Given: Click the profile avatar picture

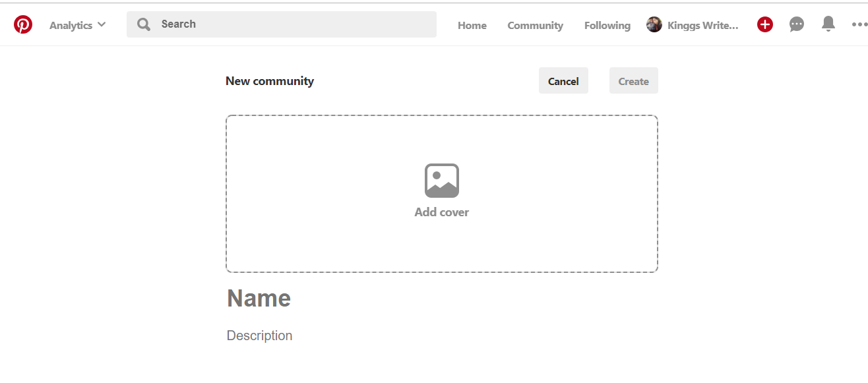Looking at the screenshot, I should click(654, 24).
